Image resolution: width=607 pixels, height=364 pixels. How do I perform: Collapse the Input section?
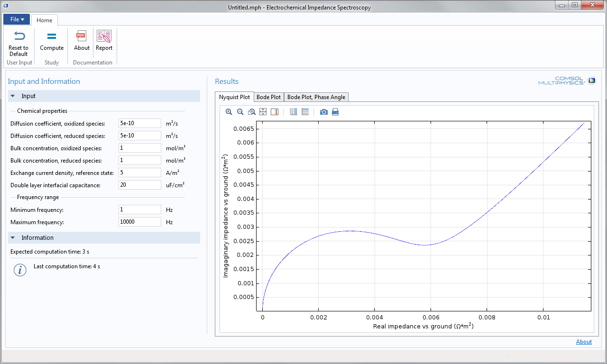pyautogui.click(x=13, y=96)
